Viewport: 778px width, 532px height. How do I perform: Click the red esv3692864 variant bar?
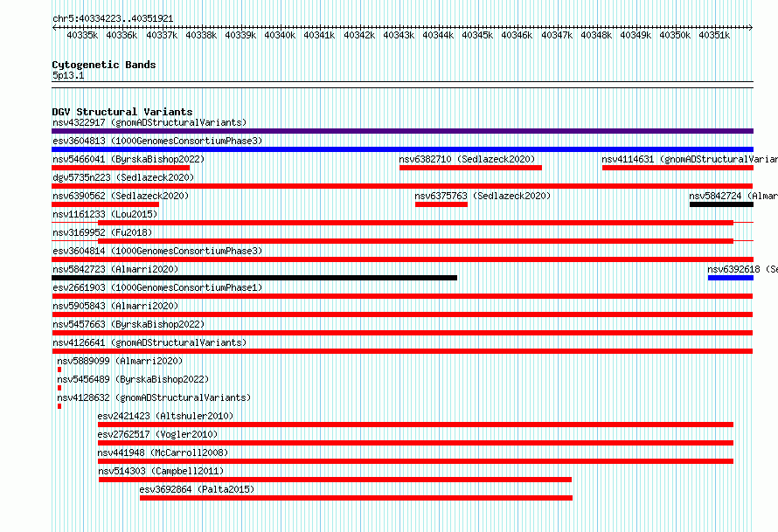[356, 498]
